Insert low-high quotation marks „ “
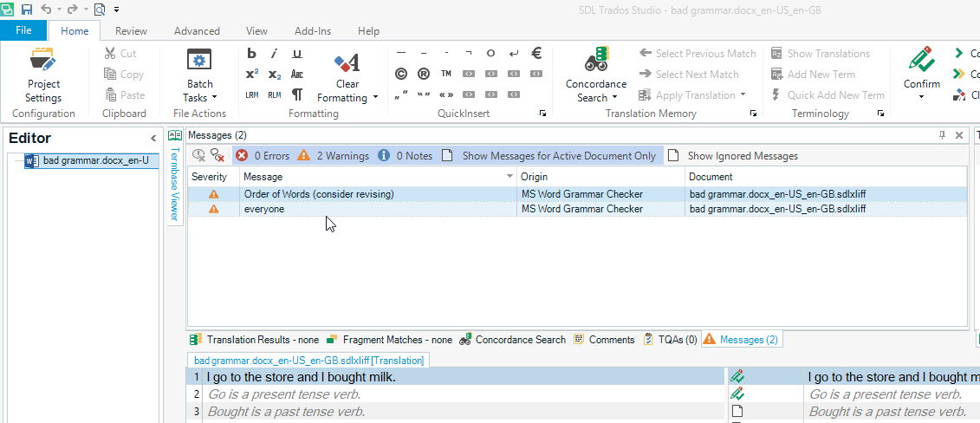980x423 pixels. 401,95
